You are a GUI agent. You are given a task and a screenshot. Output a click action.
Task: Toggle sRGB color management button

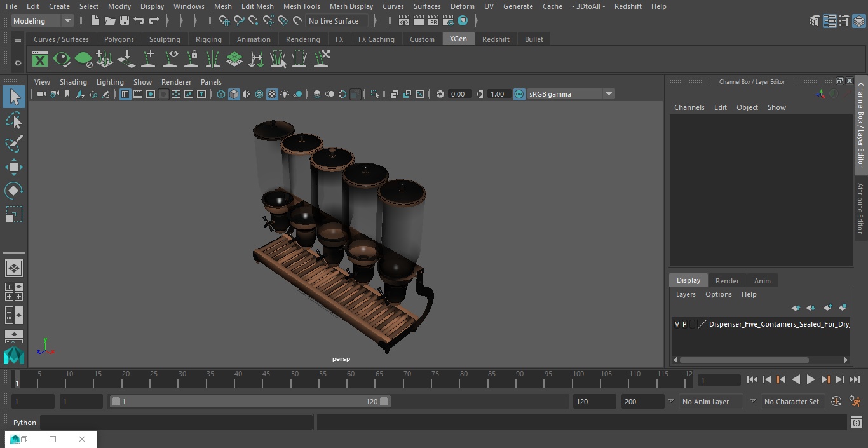519,94
